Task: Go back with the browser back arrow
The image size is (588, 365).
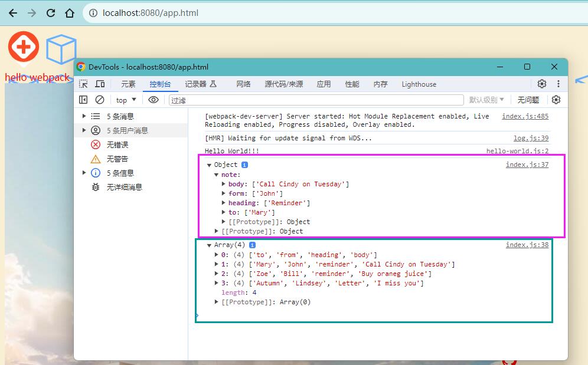Action: [x=13, y=13]
